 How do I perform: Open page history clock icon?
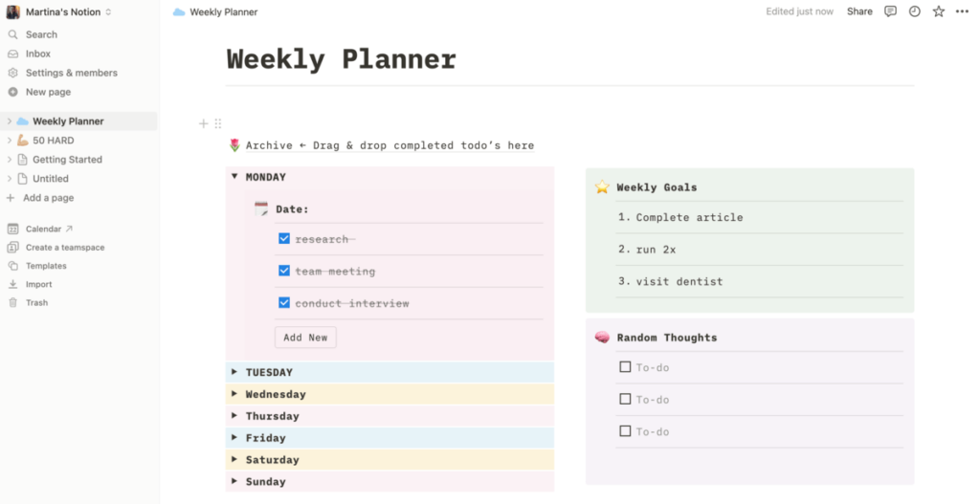pos(915,11)
